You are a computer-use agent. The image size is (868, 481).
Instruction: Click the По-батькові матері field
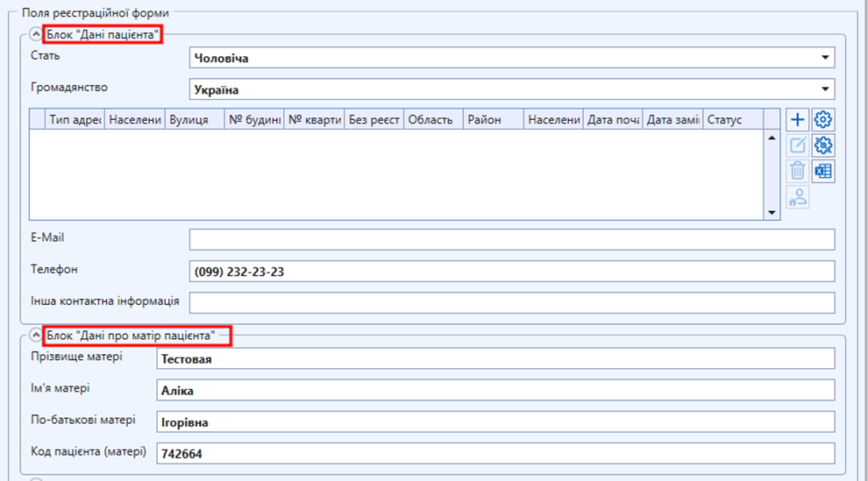click(495, 421)
